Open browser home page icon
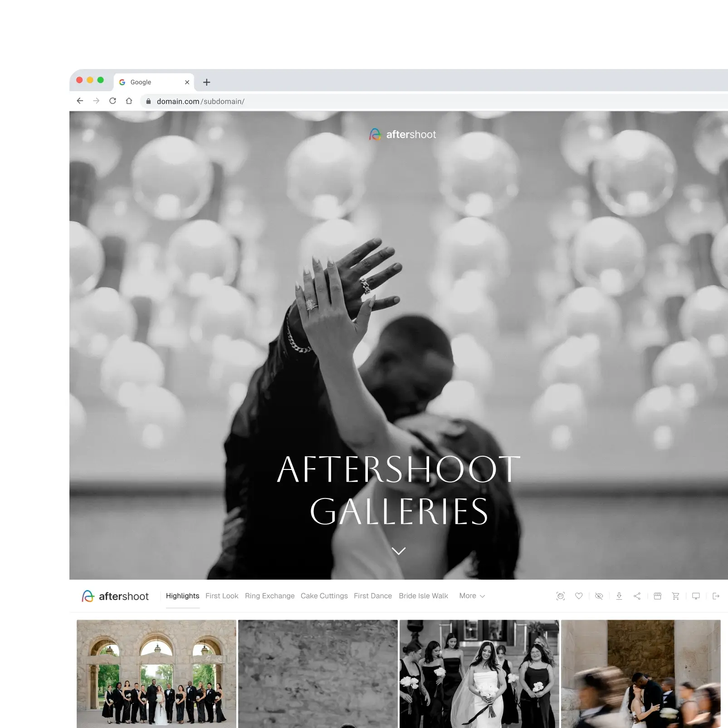The width and height of the screenshot is (728, 728). point(129,101)
